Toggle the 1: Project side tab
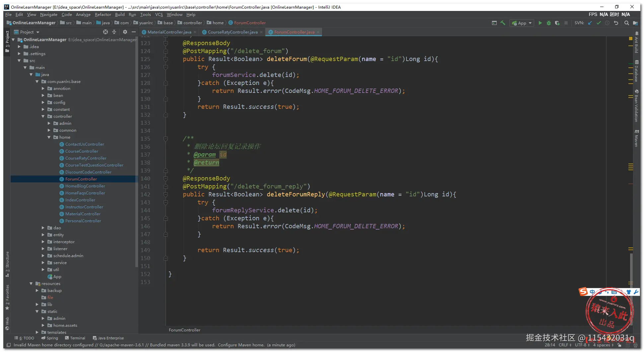The width and height of the screenshot is (644, 352). (x=7, y=41)
